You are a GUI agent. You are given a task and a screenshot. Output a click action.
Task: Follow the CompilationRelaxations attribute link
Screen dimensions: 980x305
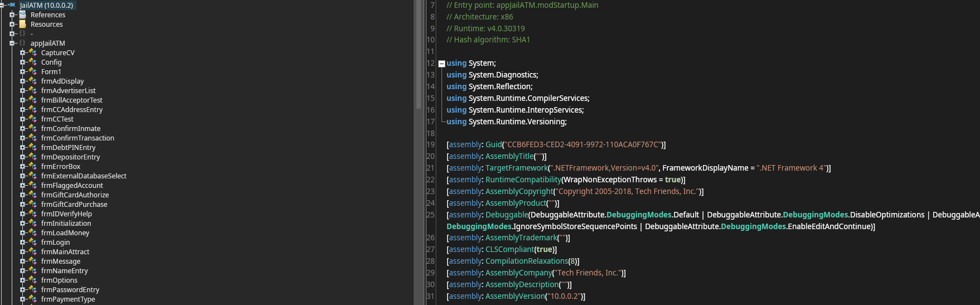point(527,261)
